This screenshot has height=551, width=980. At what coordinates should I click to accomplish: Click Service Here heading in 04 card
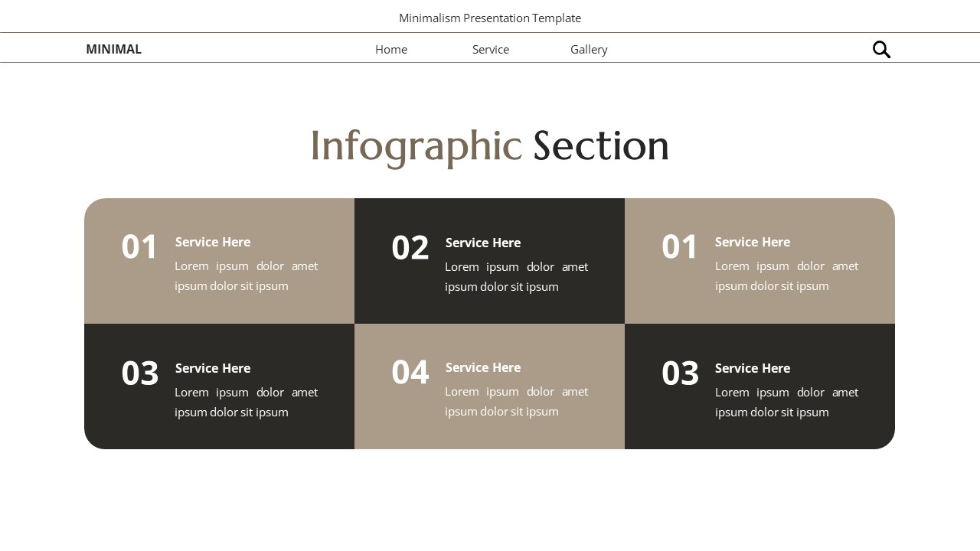(482, 367)
